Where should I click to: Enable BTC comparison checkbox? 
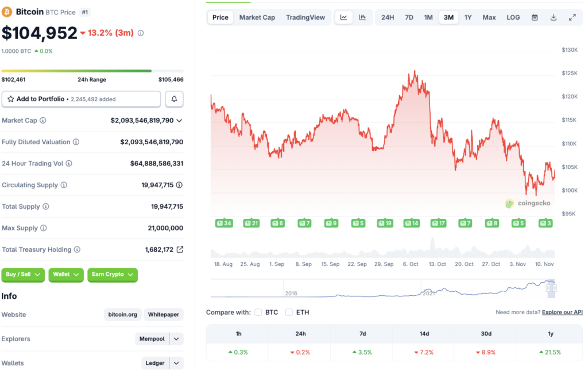tap(258, 313)
